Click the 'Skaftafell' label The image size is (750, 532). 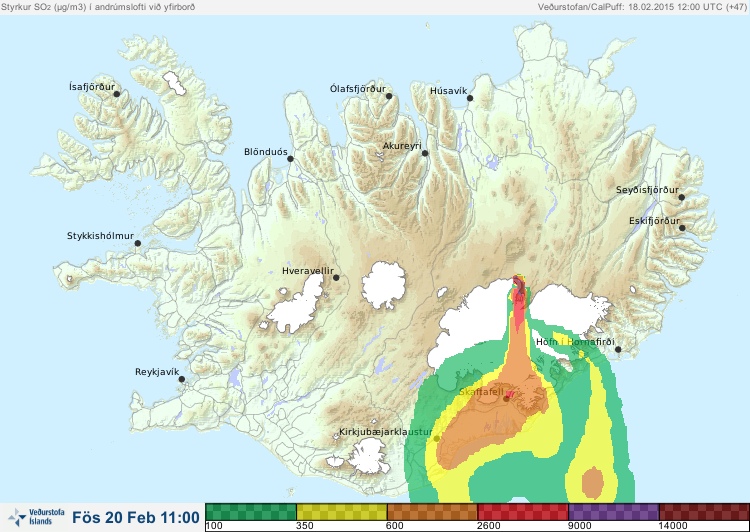481,392
